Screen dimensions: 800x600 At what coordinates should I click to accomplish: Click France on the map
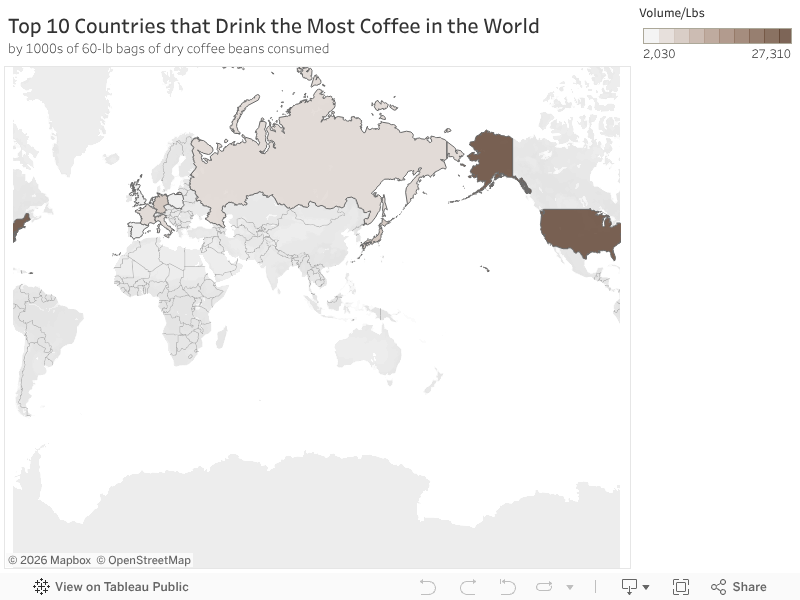pos(146,214)
